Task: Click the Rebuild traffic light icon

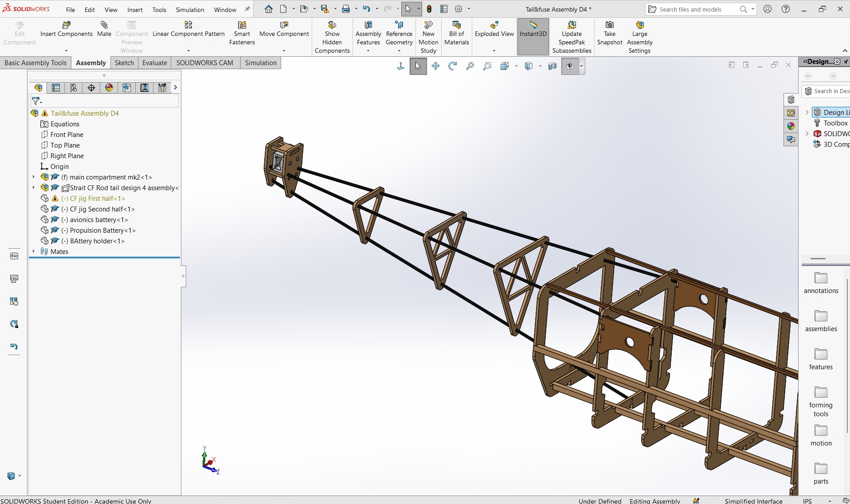Action: (x=429, y=9)
